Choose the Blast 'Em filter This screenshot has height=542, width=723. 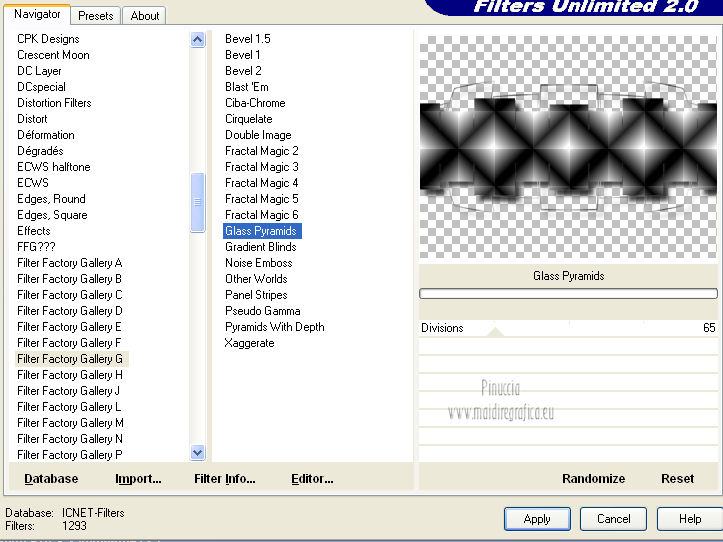247,87
